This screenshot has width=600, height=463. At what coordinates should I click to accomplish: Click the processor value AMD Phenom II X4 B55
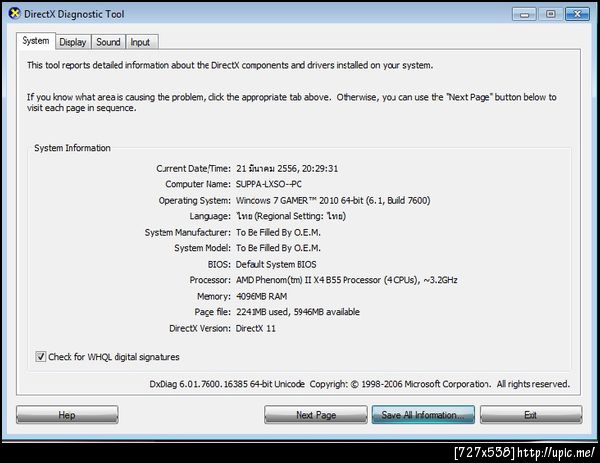[346, 280]
